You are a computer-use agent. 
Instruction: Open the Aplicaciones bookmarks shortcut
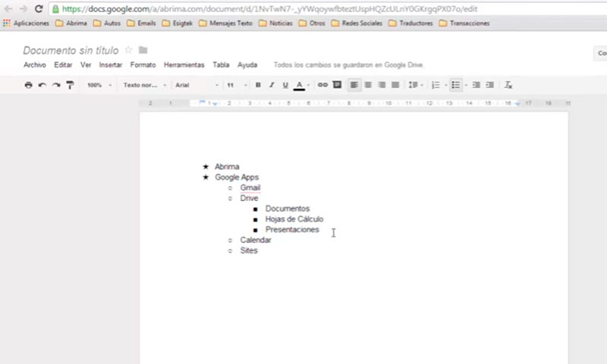[x=26, y=24]
